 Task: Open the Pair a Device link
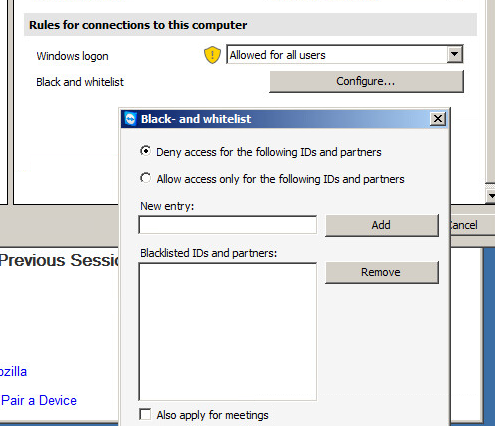pyautogui.click(x=39, y=400)
